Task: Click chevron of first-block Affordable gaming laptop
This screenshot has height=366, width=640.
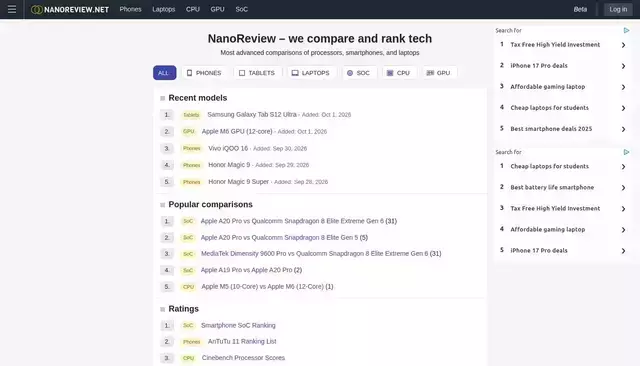Action: point(623,87)
